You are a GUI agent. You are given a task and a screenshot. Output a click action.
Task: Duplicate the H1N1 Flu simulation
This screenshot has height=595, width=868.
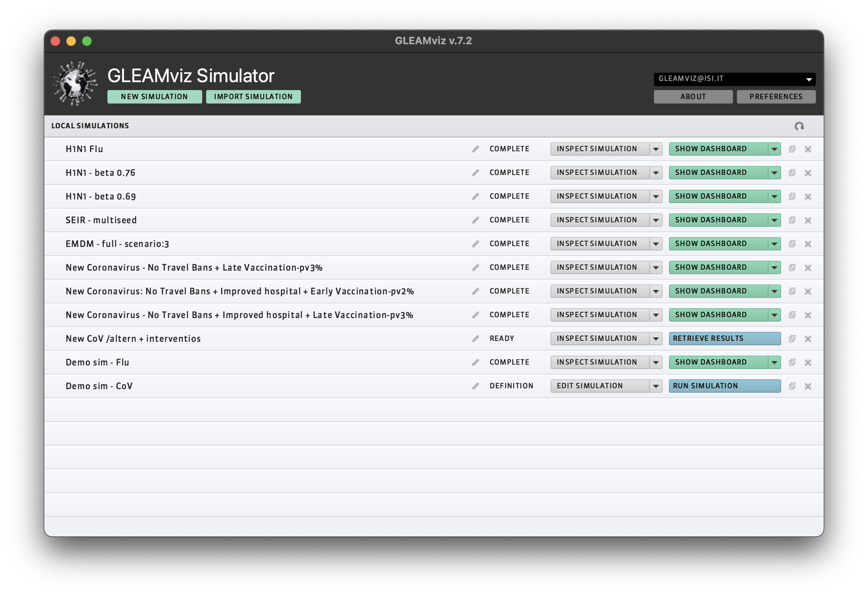pyautogui.click(x=792, y=149)
